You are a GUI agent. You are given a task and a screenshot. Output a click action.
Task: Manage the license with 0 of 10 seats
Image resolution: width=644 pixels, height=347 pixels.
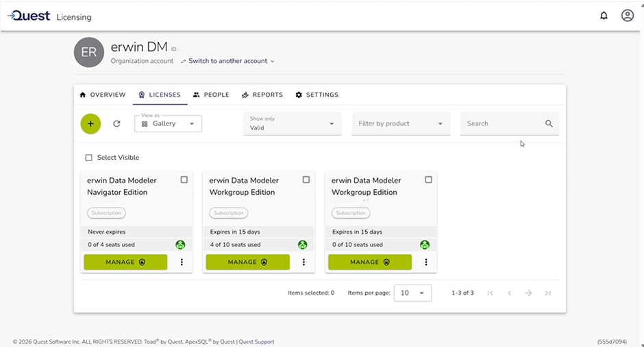370,262
